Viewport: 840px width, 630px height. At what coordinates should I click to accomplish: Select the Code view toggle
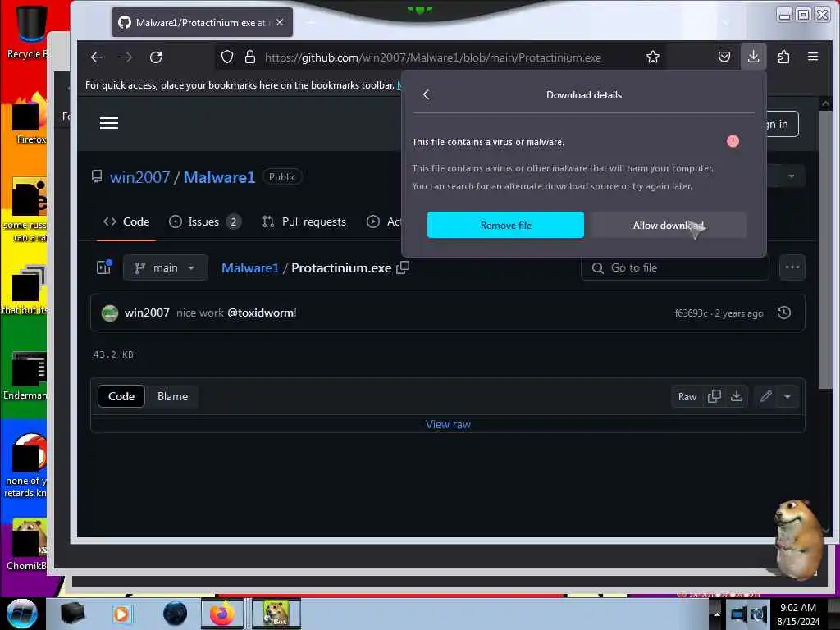pos(121,396)
